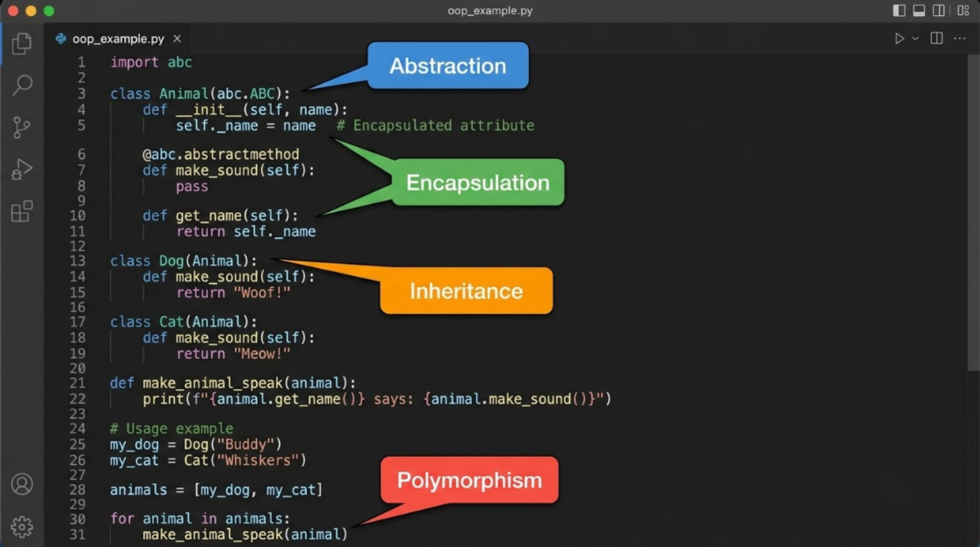Open the editor More Actions ellipsis

tap(960, 39)
